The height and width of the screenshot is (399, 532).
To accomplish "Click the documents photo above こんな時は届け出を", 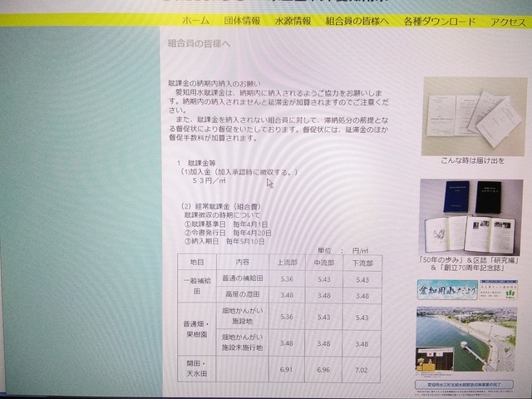I will click(x=474, y=116).
